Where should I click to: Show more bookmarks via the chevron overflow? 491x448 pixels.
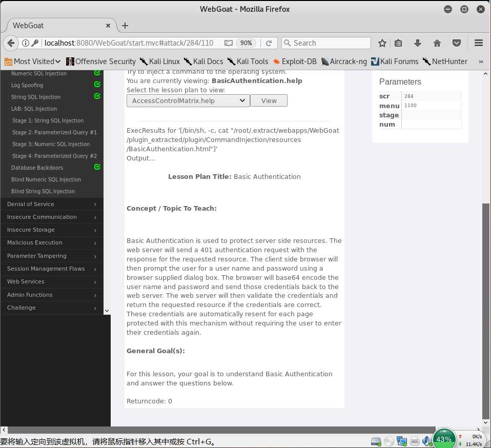pyautogui.click(x=481, y=62)
